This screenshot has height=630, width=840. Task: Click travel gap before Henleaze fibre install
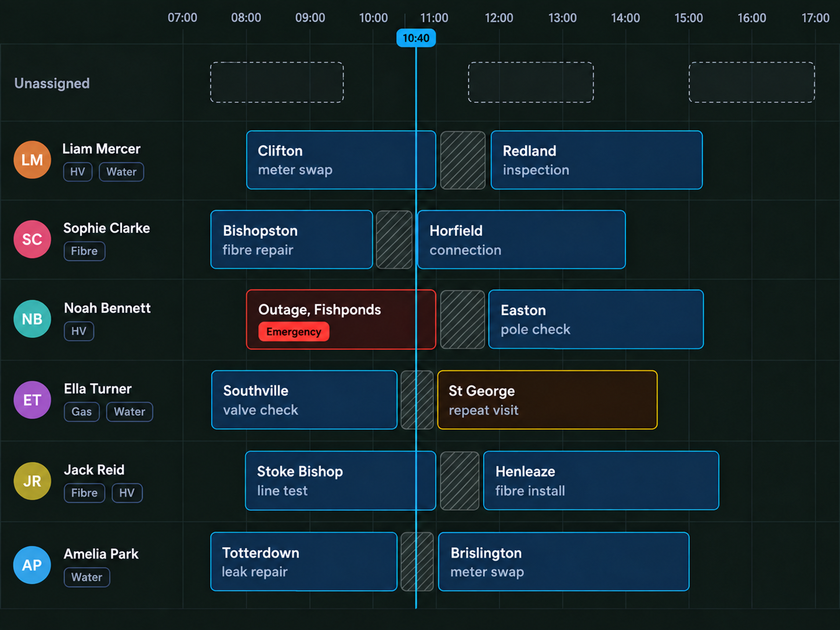tap(460, 481)
